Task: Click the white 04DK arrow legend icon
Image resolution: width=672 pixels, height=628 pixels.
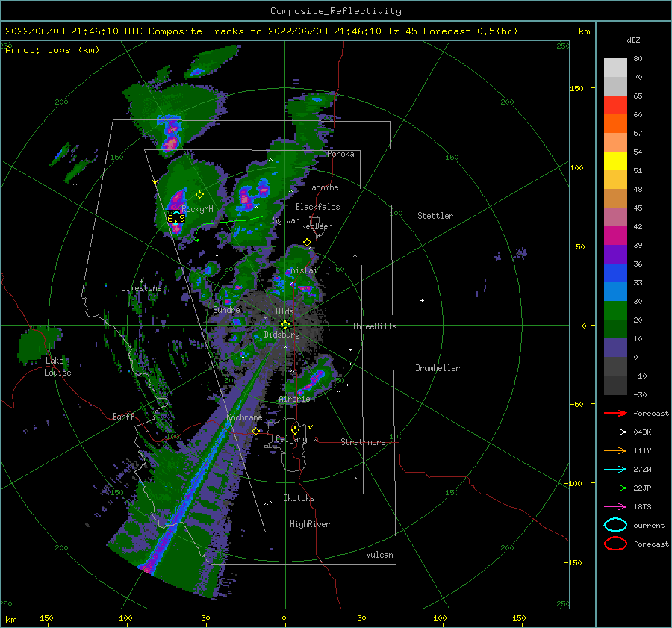Action: (x=615, y=432)
